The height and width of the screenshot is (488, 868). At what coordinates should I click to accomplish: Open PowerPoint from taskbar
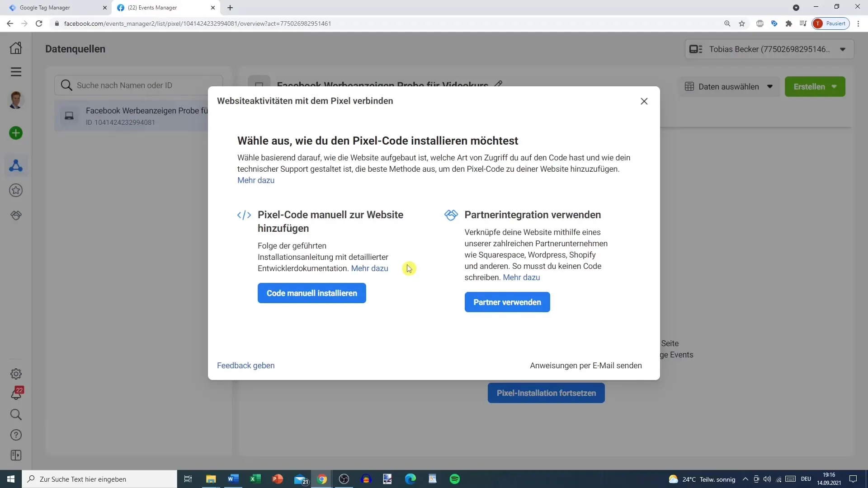pos(278,479)
